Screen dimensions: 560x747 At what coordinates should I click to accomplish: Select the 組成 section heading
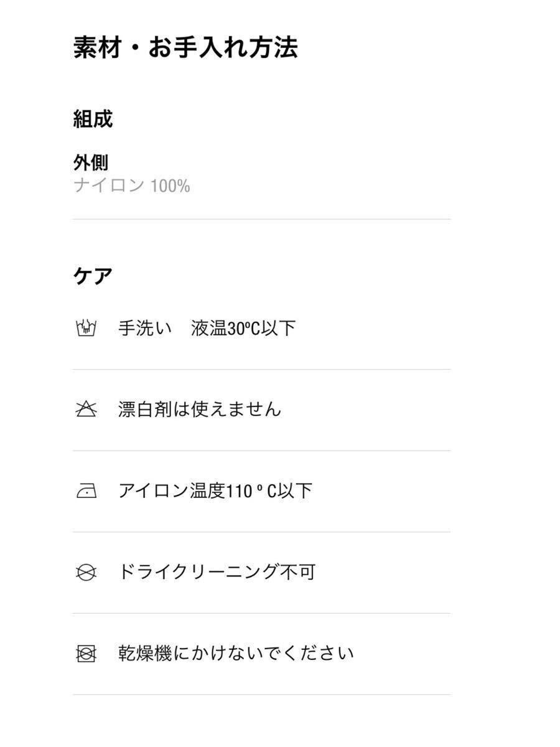point(93,118)
